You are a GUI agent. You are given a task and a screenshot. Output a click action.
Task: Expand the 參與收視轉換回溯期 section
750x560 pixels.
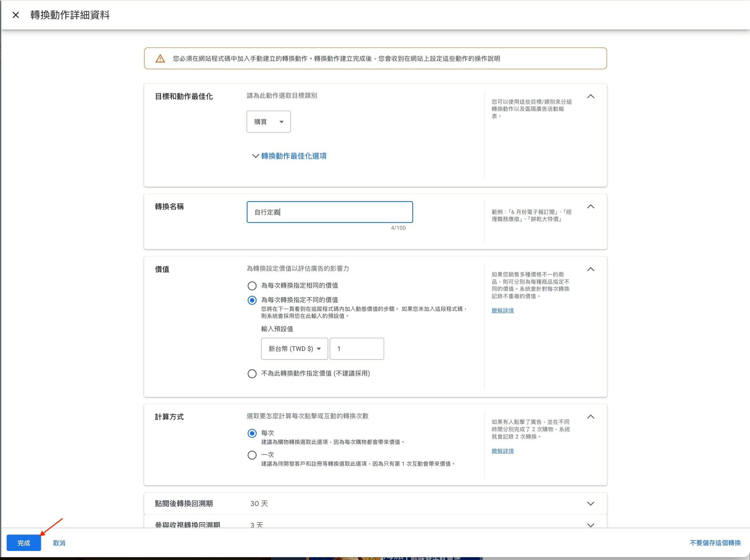tap(590, 525)
